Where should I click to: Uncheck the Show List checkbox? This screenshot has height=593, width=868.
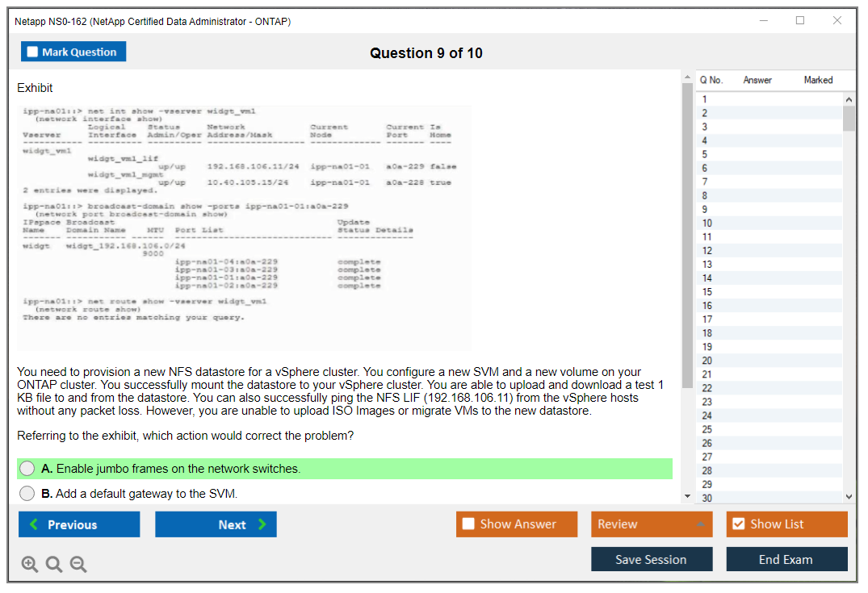(738, 524)
